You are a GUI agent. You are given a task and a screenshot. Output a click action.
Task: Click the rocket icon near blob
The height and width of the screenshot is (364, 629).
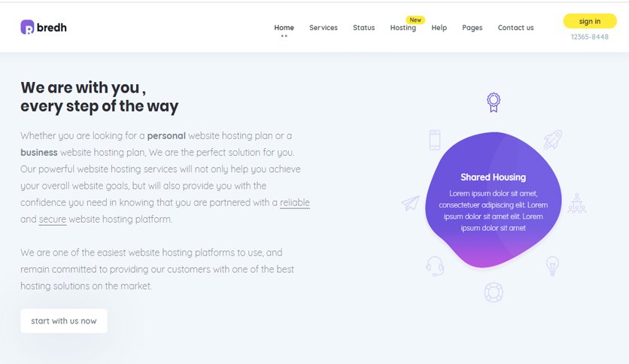tap(553, 140)
